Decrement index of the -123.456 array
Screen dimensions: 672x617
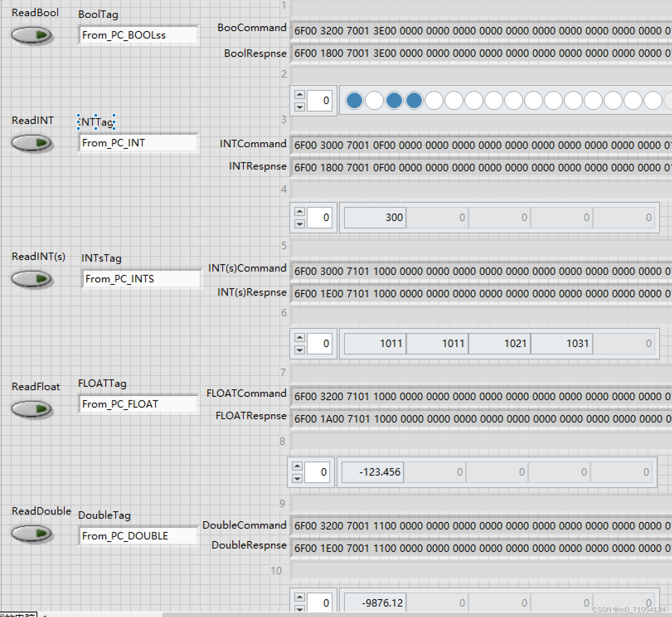tap(298, 478)
